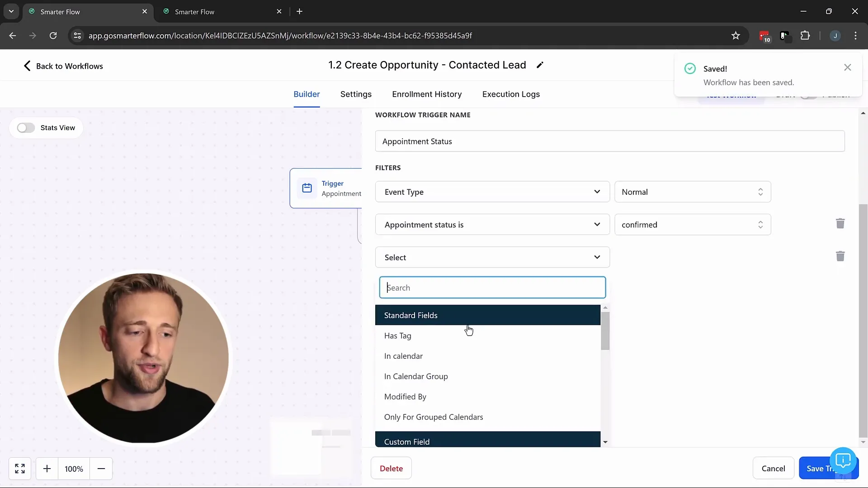
Task: Switch to the second Smarter Flow browser tab
Action: [222, 12]
